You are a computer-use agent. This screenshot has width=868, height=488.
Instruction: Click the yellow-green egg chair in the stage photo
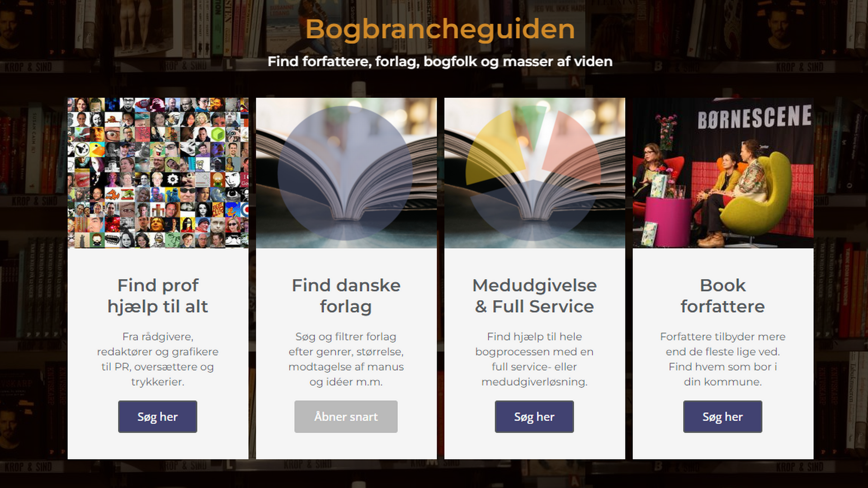[x=759, y=199]
